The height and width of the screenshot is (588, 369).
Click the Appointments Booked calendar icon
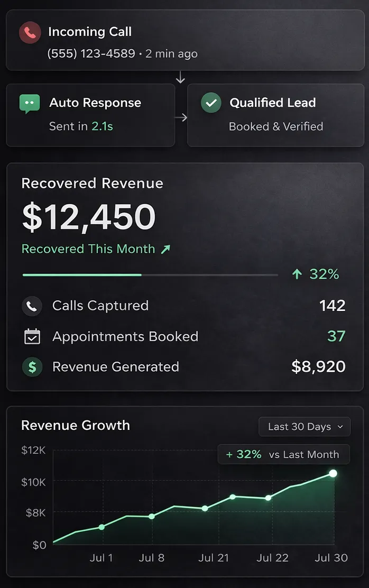pos(32,336)
